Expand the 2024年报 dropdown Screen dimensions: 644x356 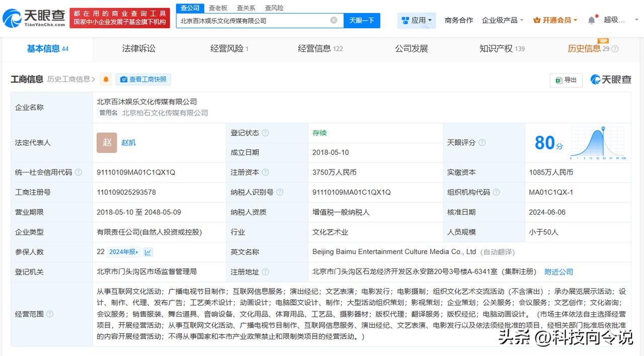124,252
